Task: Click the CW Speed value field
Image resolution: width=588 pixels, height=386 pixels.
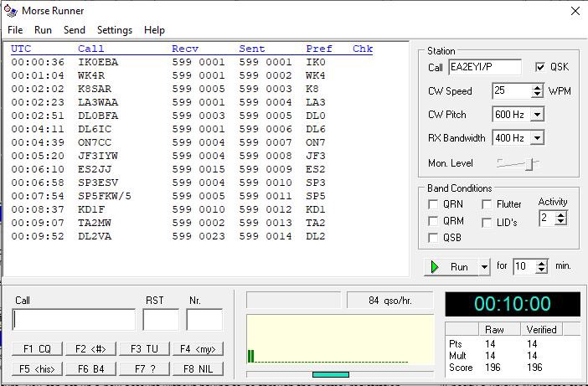Action: click(512, 90)
